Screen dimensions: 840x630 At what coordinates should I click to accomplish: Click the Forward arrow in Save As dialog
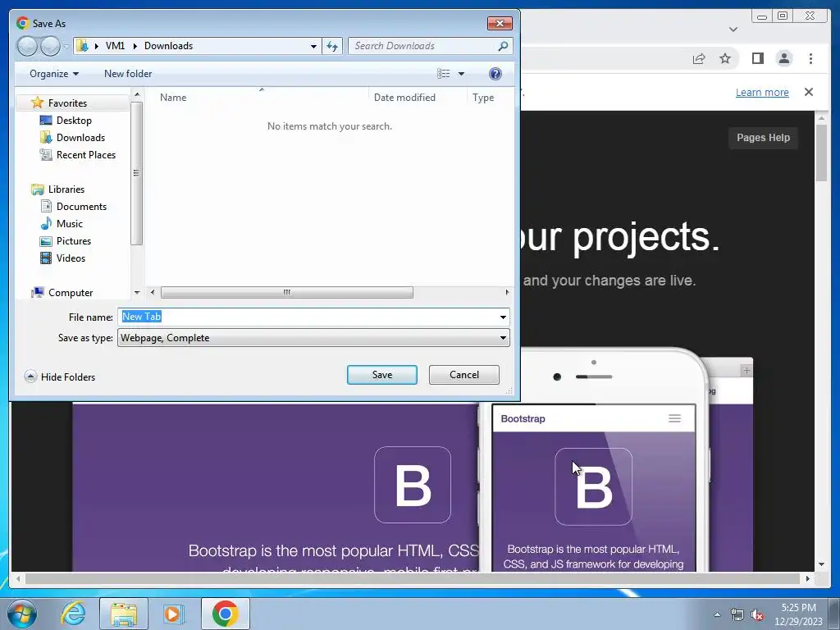[x=50, y=46]
